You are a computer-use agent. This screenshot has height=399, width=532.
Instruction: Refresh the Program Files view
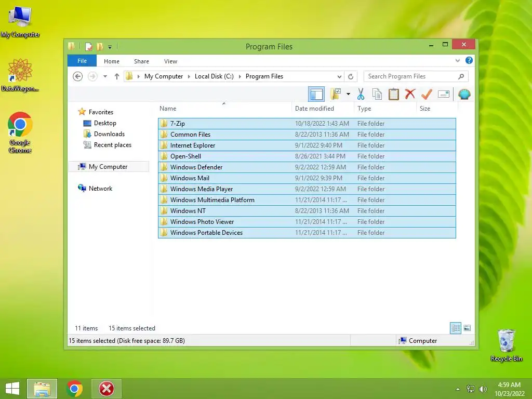[351, 76]
